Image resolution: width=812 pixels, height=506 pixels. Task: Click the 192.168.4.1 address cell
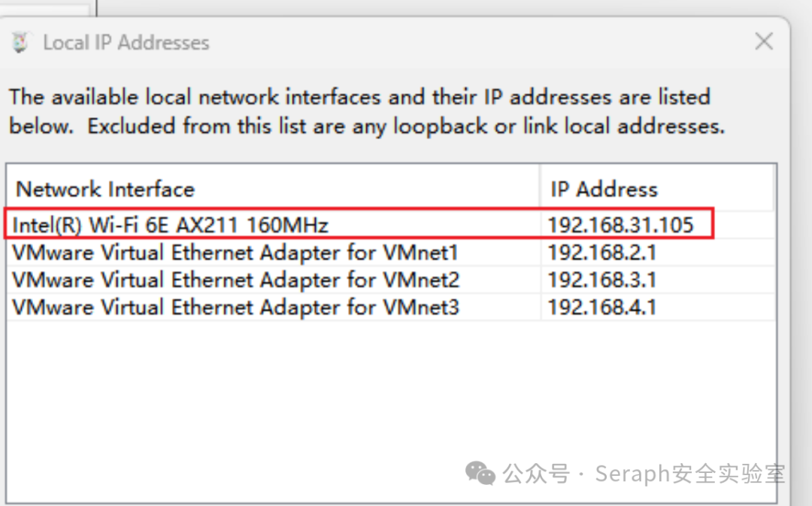[x=602, y=308]
